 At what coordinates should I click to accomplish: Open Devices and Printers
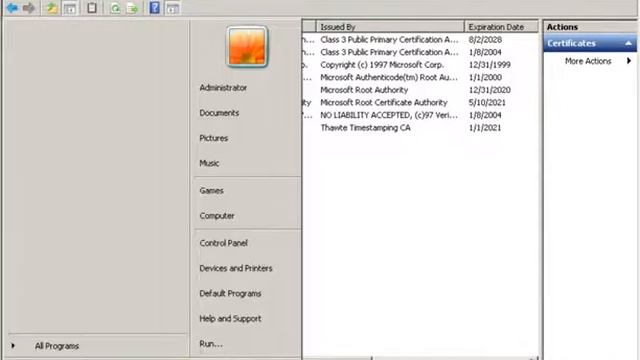click(236, 268)
